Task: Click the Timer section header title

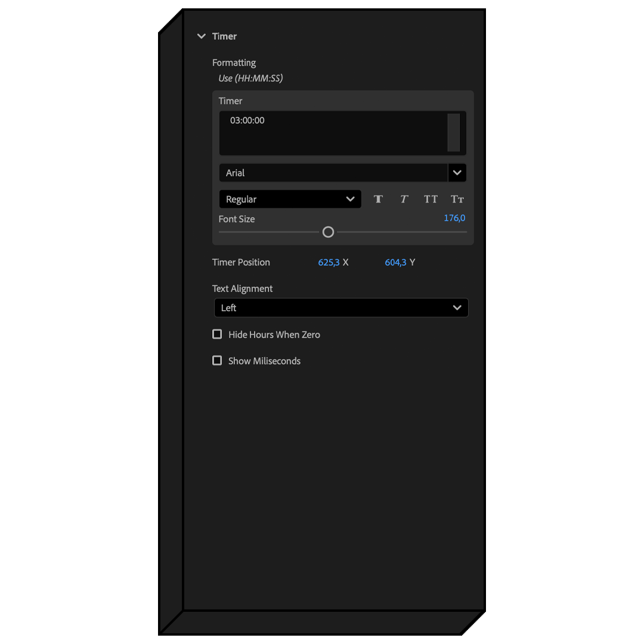Action: [224, 36]
